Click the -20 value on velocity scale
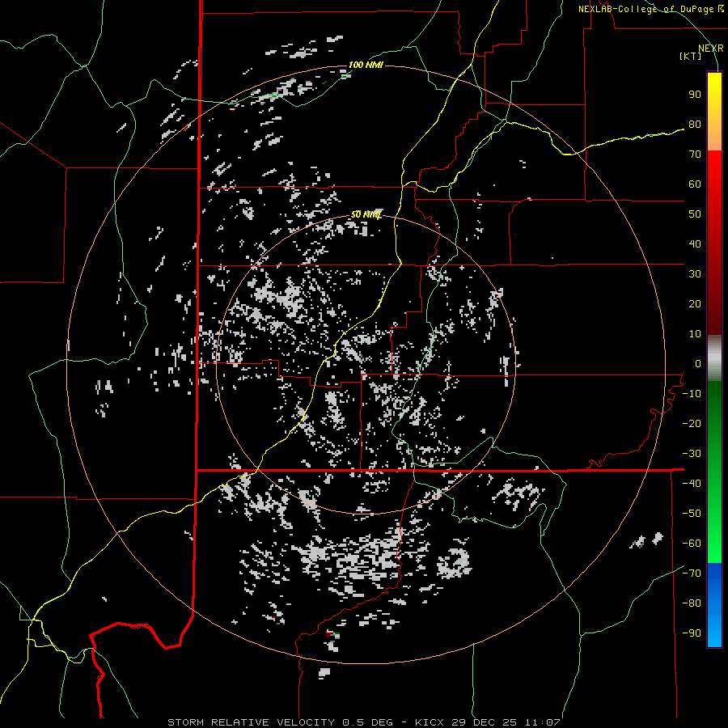Screen dimensions: 728x728 [692, 424]
